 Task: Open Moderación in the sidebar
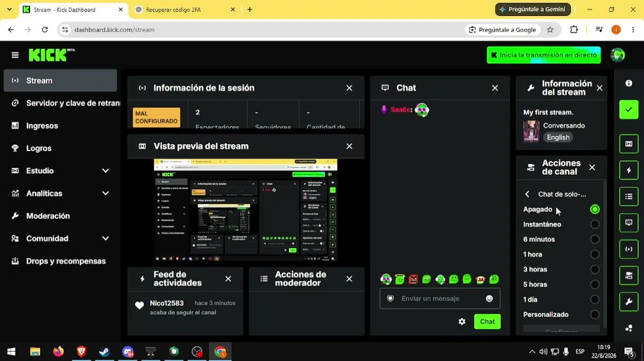60,216
